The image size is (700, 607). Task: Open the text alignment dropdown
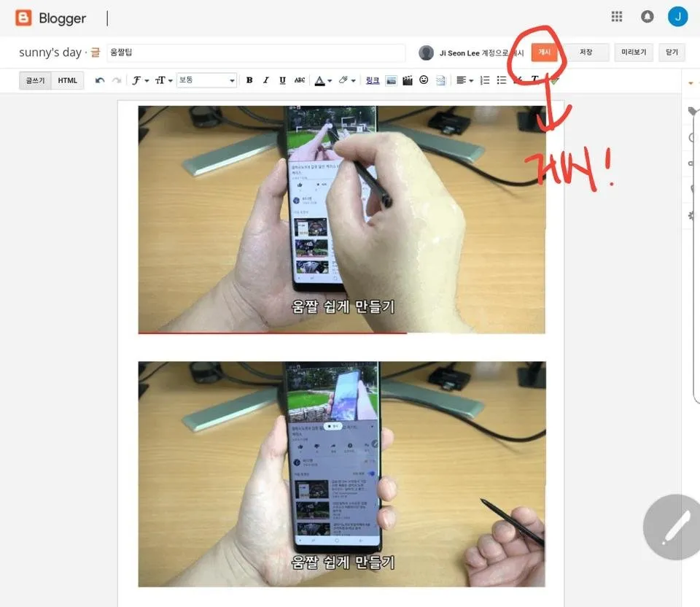(x=464, y=80)
